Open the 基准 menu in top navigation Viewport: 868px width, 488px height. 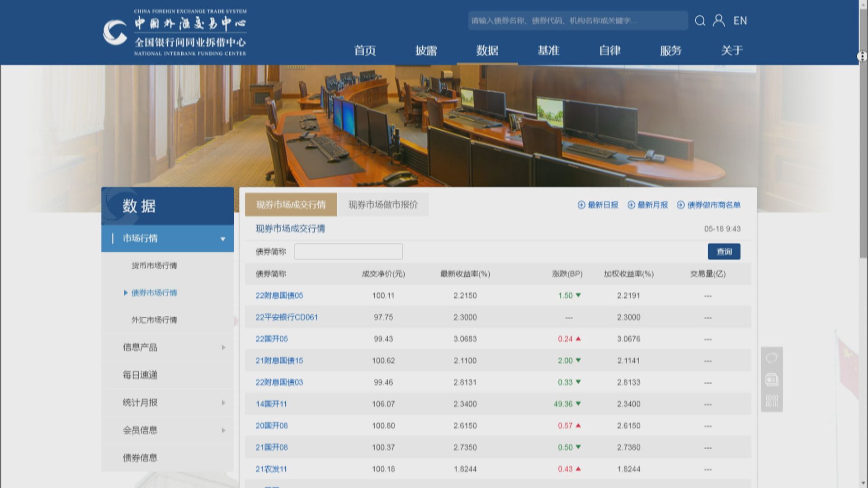548,51
